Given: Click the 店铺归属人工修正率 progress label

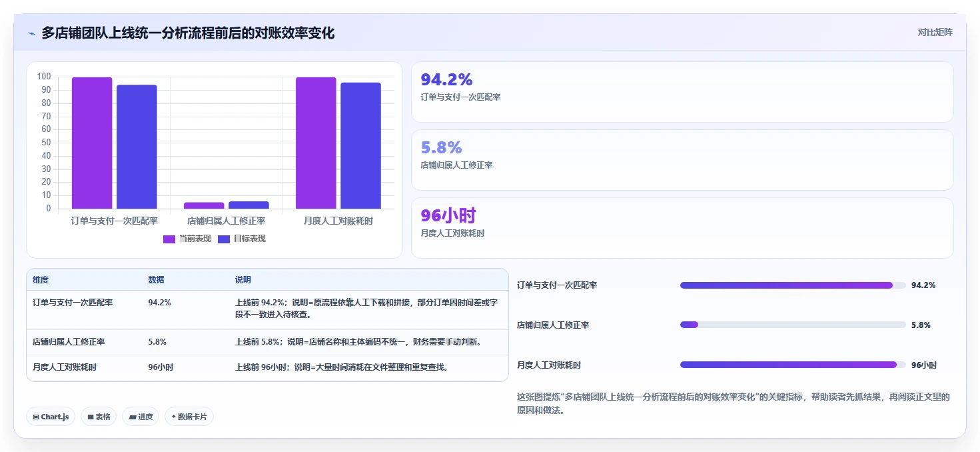Looking at the screenshot, I should (553, 325).
